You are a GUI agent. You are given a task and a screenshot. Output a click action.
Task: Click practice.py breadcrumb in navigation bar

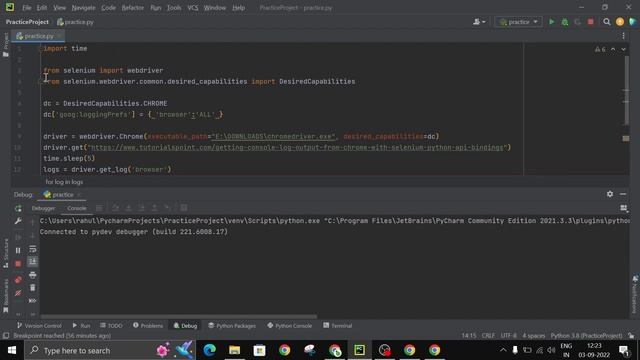click(75, 22)
